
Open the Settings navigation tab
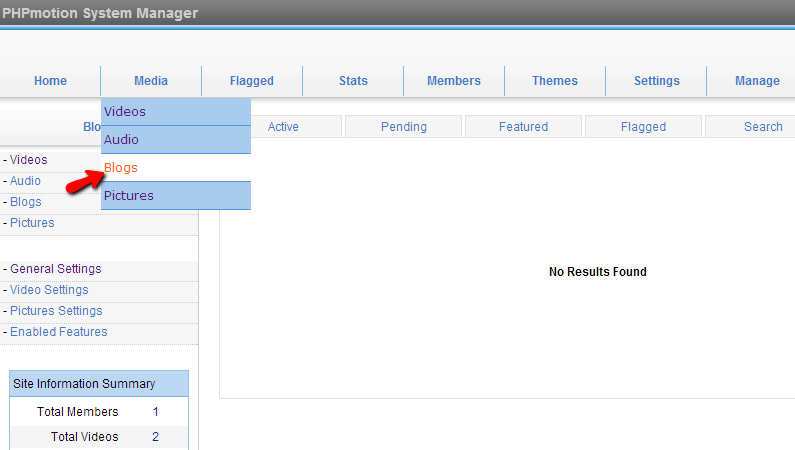coord(657,81)
